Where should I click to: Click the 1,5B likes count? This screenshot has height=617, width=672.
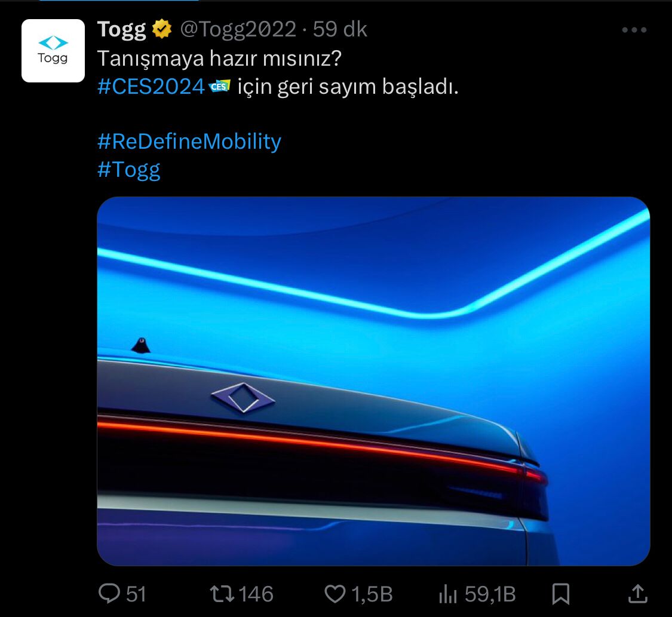coord(372,594)
